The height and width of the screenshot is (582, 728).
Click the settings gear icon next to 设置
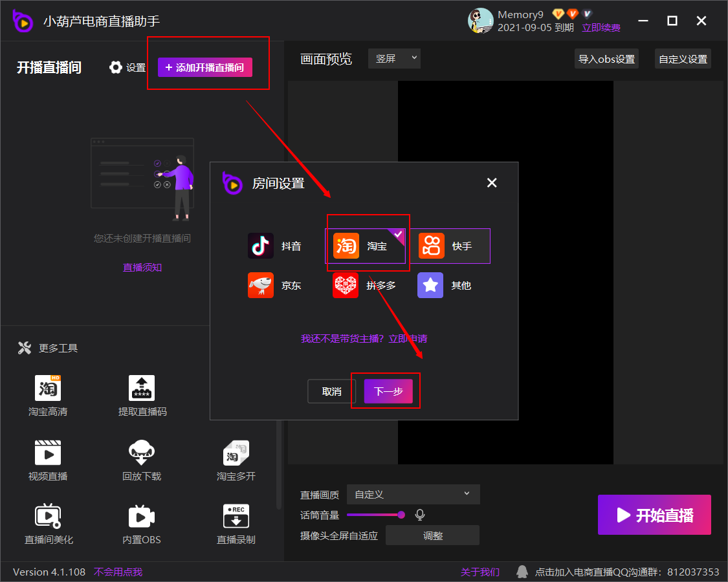point(116,67)
